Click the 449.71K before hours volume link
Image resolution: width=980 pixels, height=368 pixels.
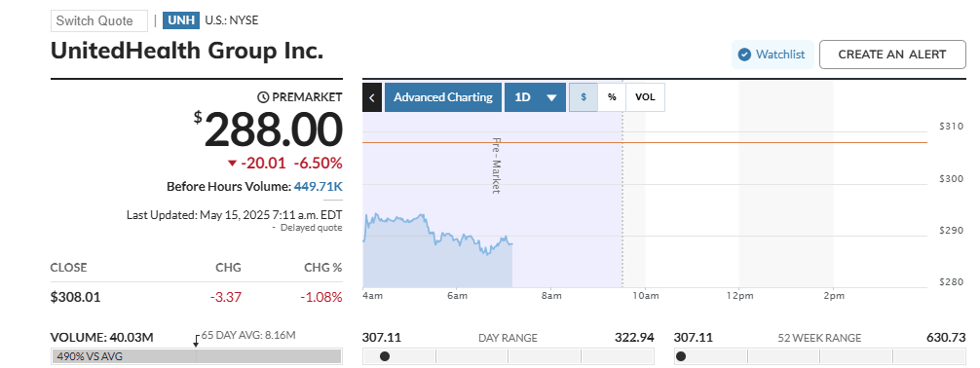[x=319, y=186]
